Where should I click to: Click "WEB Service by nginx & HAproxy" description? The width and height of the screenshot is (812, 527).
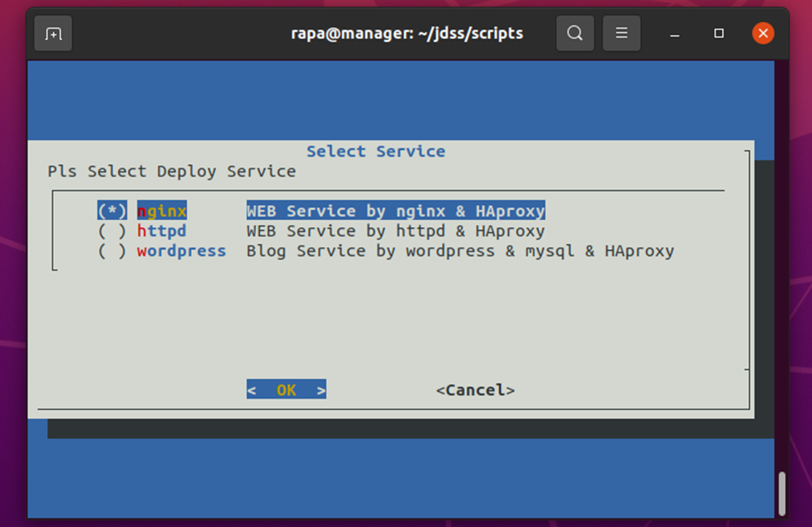click(396, 211)
